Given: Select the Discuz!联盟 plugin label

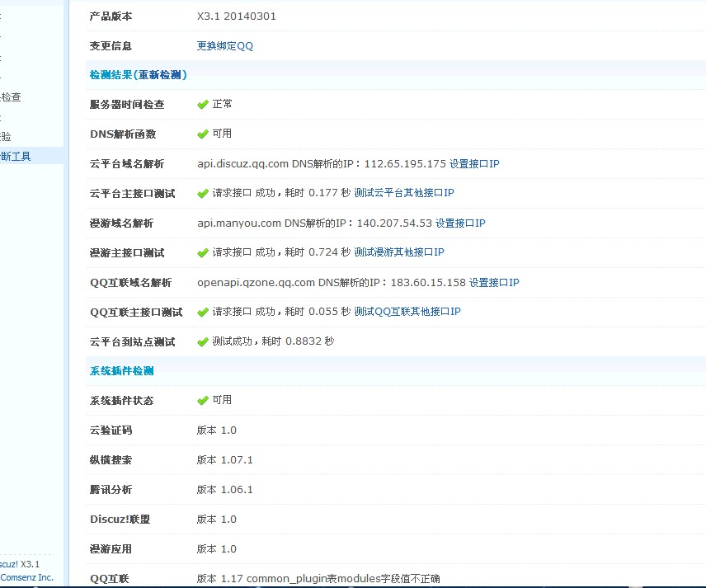Looking at the screenshot, I should tap(120, 520).
